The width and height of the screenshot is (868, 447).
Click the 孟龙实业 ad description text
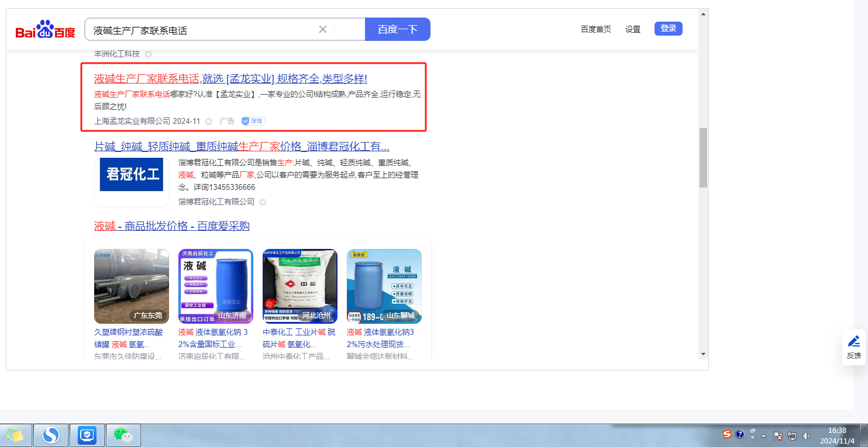click(x=257, y=101)
